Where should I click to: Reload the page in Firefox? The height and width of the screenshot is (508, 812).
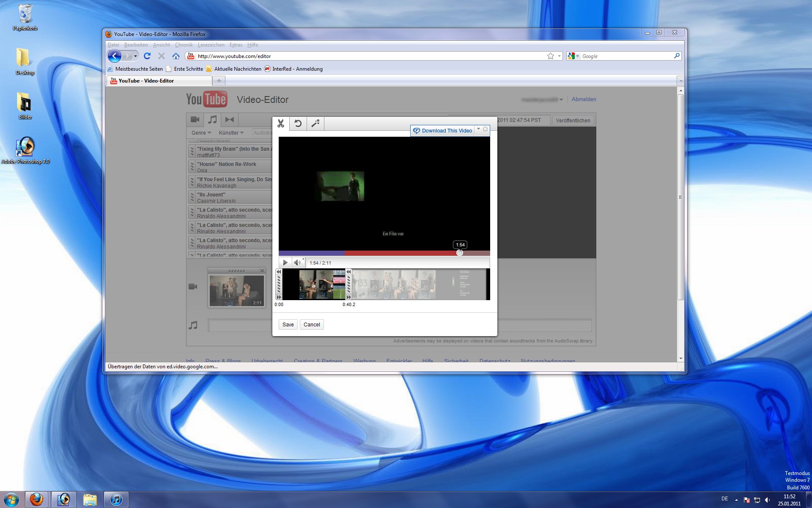(147, 56)
